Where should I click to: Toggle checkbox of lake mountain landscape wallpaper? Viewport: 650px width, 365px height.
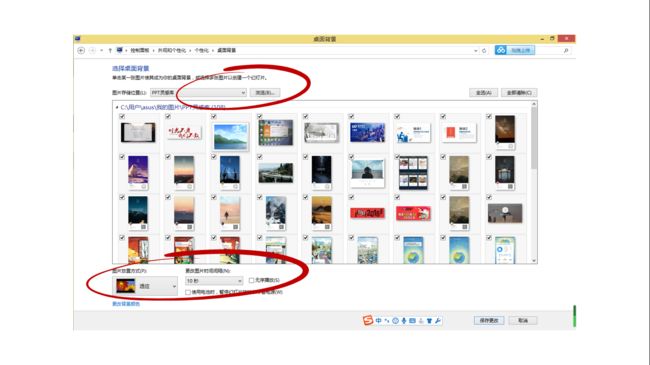[214, 117]
